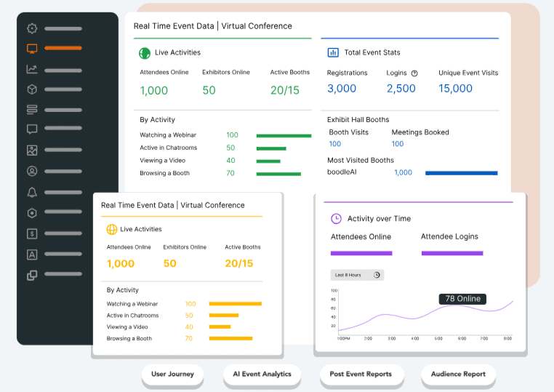The height and width of the screenshot is (392, 554).
Task: Expand the Last 8 Hours time selector
Action: [356, 275]
